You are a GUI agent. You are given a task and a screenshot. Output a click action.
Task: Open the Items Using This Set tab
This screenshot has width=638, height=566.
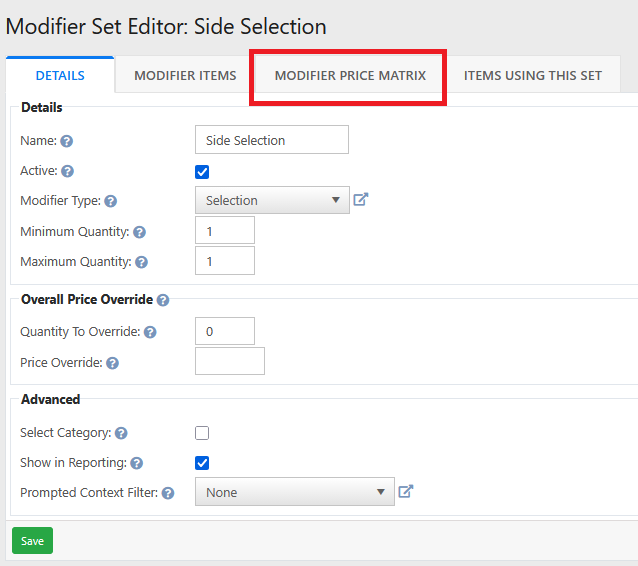coord(533,75)
